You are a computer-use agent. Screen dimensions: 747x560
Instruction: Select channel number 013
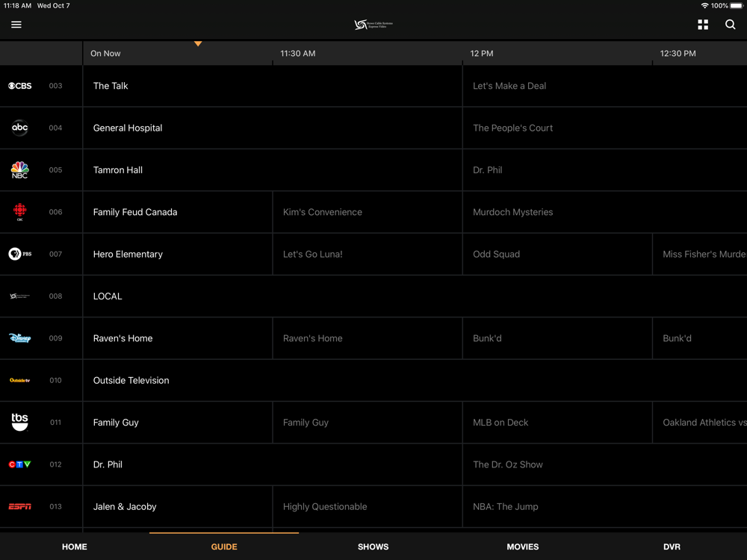(x=55, y=506)
